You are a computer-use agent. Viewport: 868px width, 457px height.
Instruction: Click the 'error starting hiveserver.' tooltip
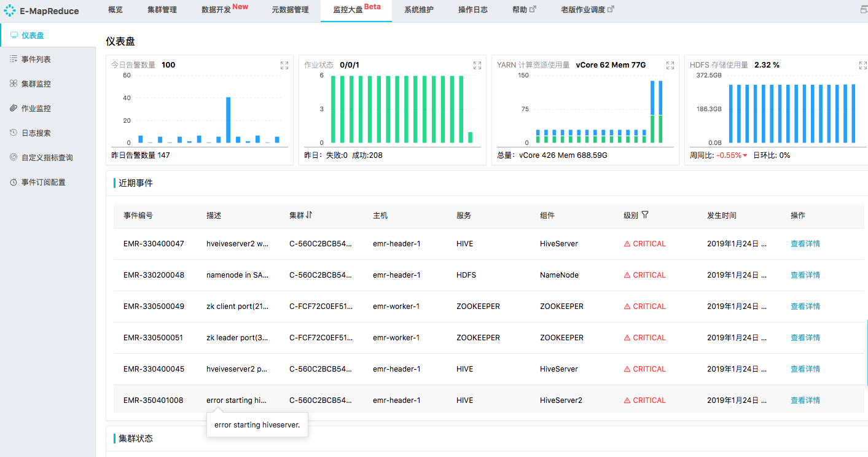click(x=257, y=425)
